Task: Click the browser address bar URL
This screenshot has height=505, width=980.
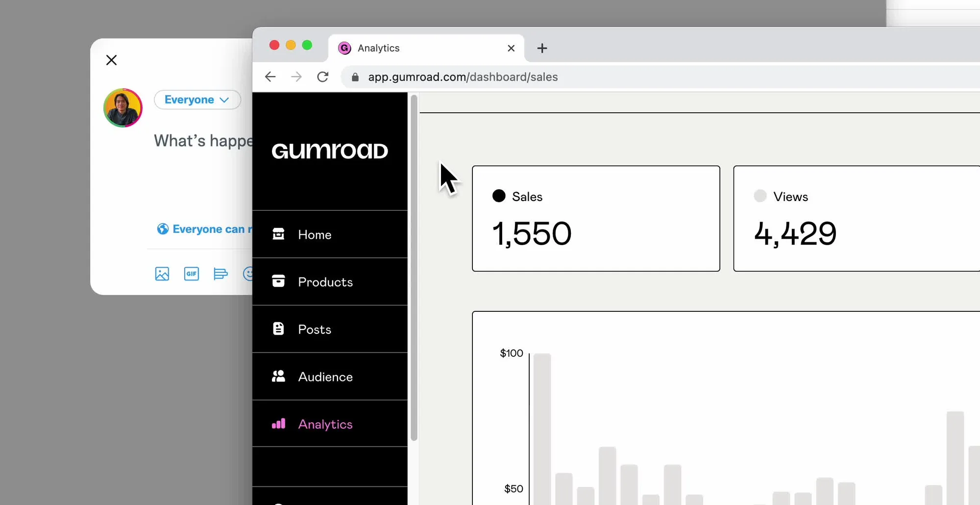Action: [x=463, y=77]
